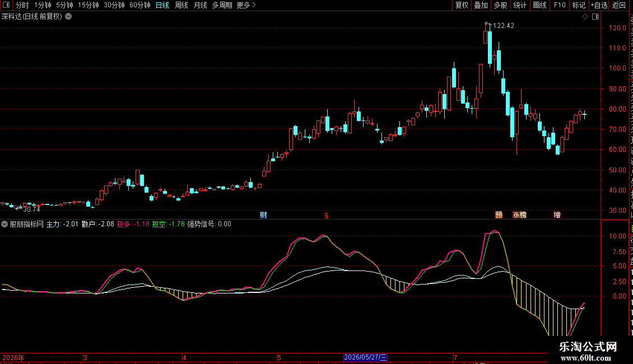
Task: Click month 3 on time axis
Action: click(85, 357)
